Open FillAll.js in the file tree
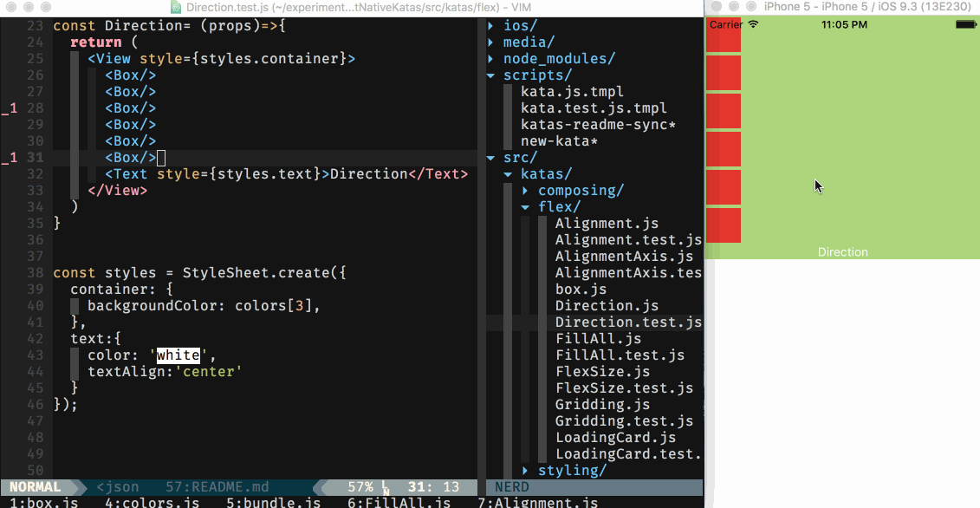Viewport: 980px width, 508px height. pos(598,338)
